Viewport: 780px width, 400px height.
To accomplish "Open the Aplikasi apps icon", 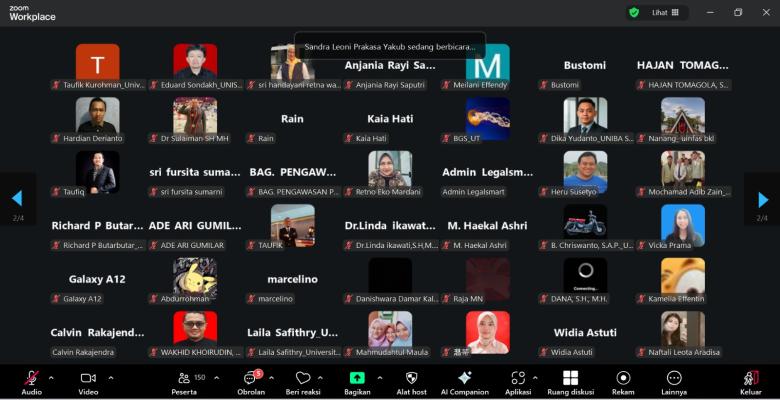I will 517,378.
